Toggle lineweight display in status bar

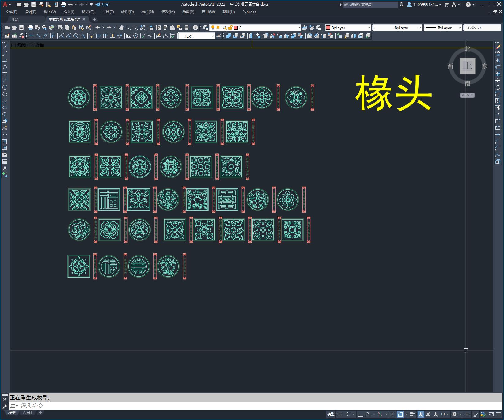pos(413,414)
